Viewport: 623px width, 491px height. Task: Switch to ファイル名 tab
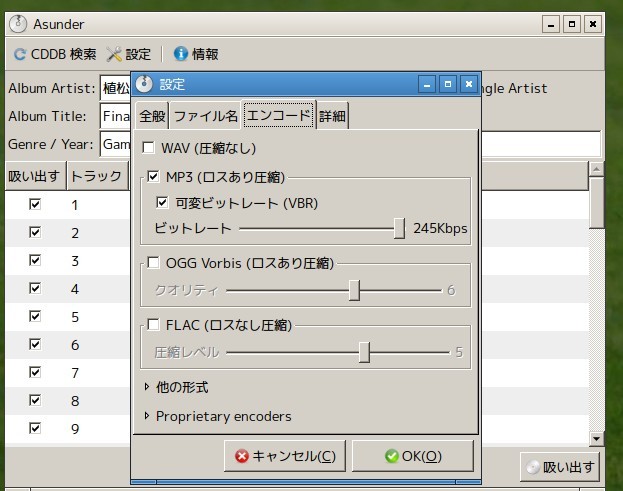tap(205, 116)
